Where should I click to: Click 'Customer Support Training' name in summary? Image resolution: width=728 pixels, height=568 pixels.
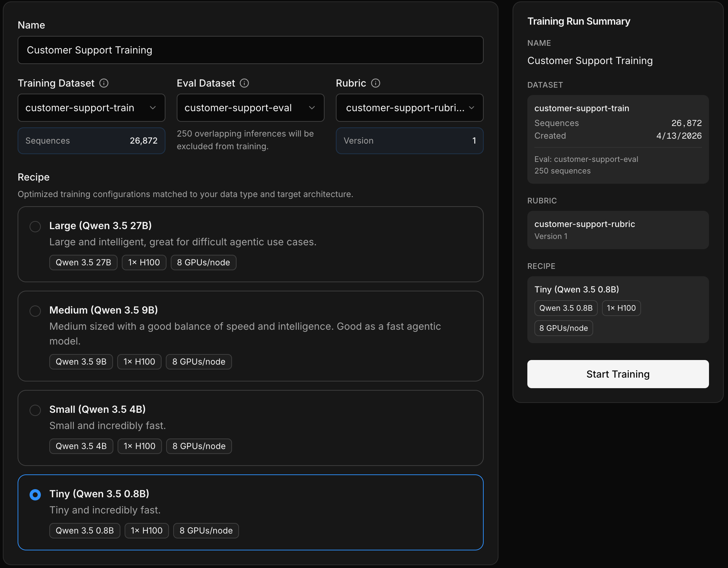tap(590, 61)
